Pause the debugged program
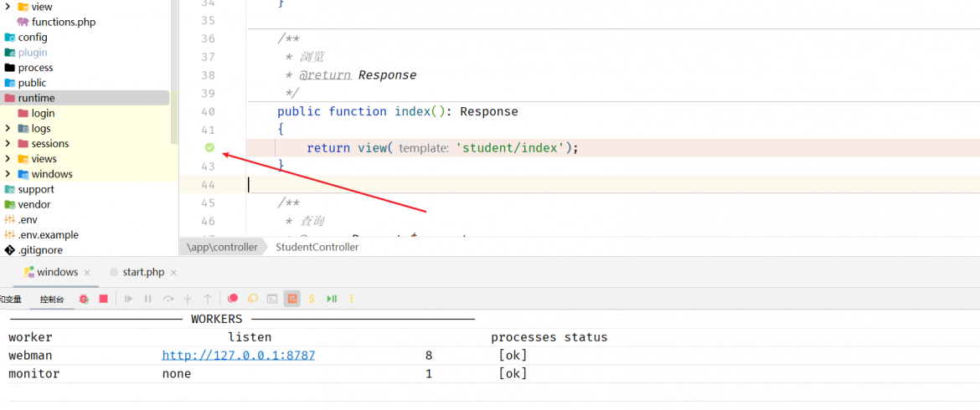Viewport: 980px width, 410px height. [148, 299]
